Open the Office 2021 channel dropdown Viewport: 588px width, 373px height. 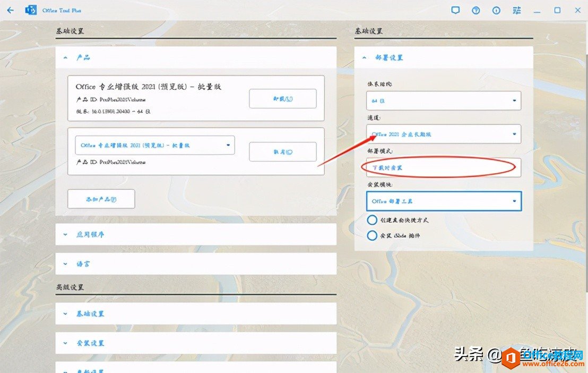444,134
